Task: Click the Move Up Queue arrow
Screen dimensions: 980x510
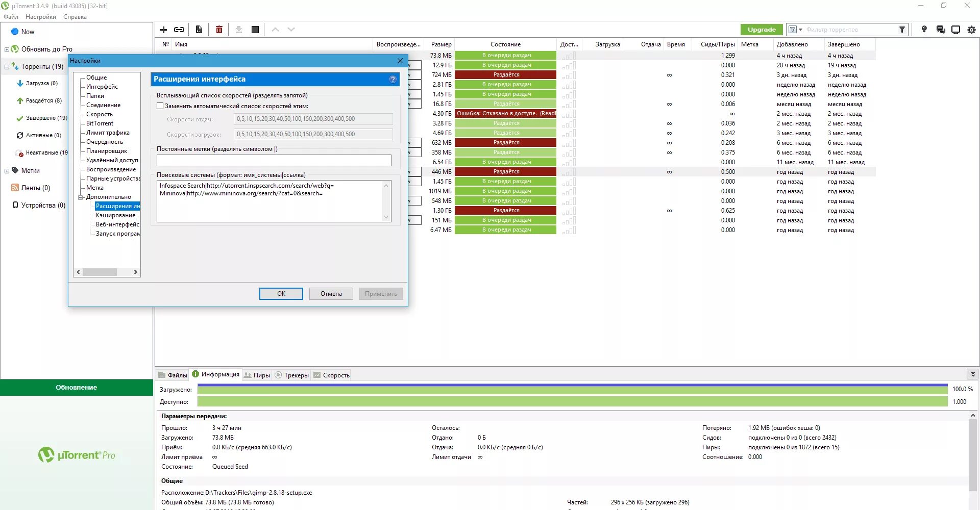Action: [275, 30]
